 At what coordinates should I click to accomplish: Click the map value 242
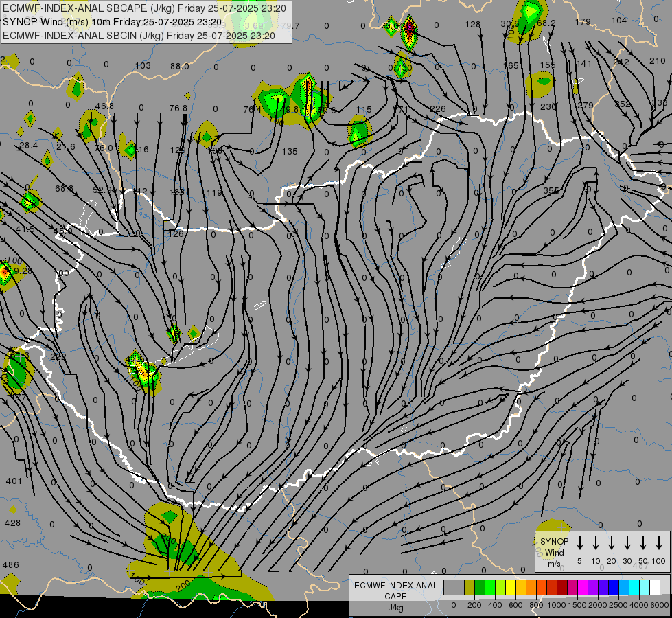621,62
